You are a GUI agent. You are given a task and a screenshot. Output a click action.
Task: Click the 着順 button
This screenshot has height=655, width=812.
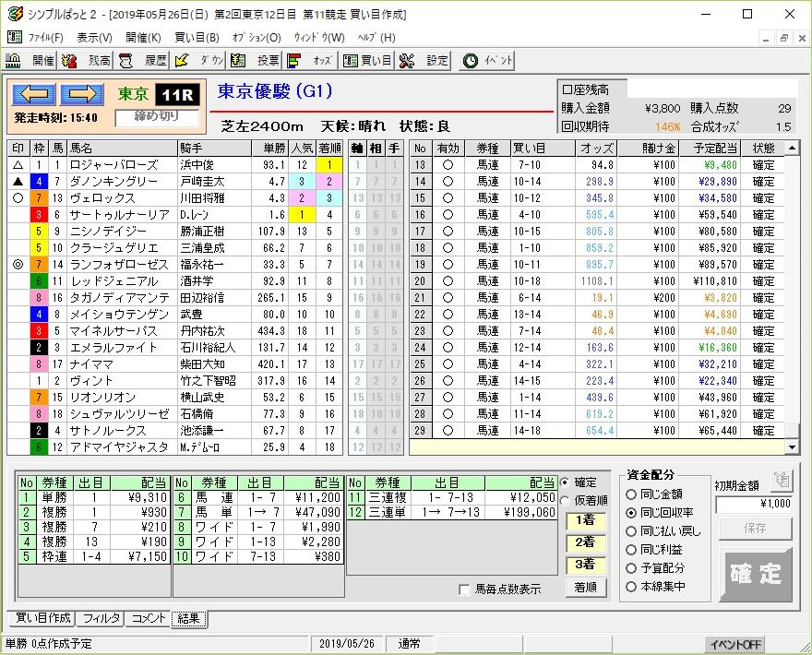point(586,587)
